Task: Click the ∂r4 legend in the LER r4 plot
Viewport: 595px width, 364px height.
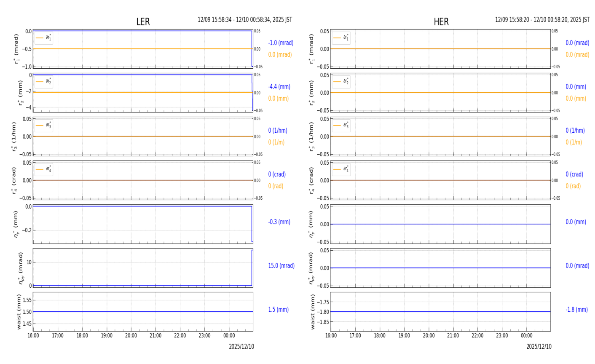Action: click(44, 169)
